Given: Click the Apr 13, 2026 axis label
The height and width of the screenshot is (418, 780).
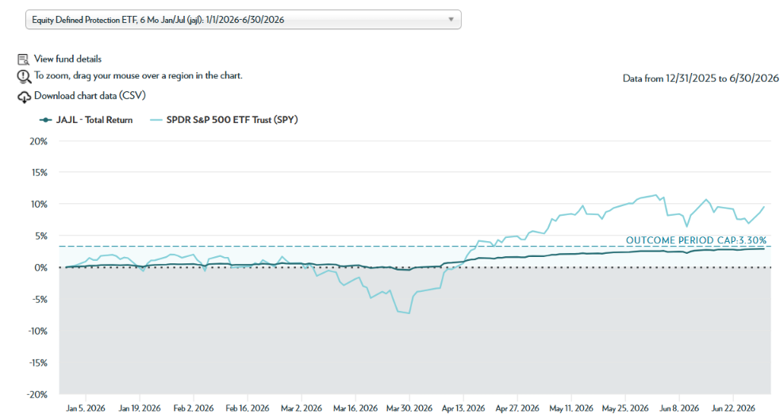Looking at the screenshot, I should 463,408.
